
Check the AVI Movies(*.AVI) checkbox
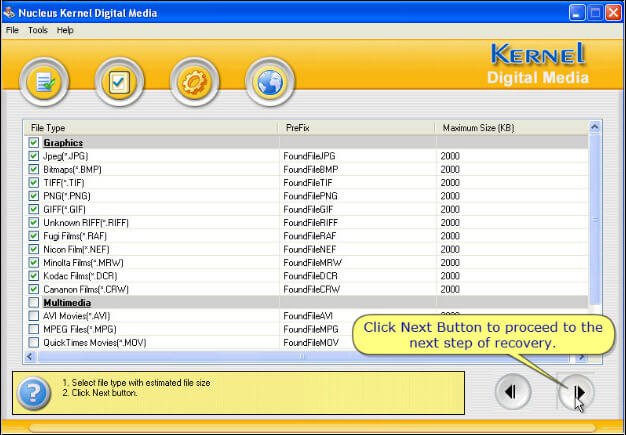[x=34, y=316]
